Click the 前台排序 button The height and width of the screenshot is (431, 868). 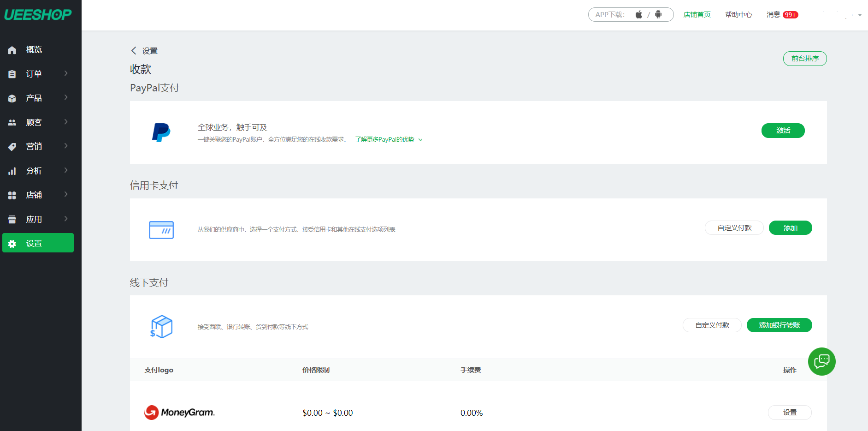click(x=805, y=59)
